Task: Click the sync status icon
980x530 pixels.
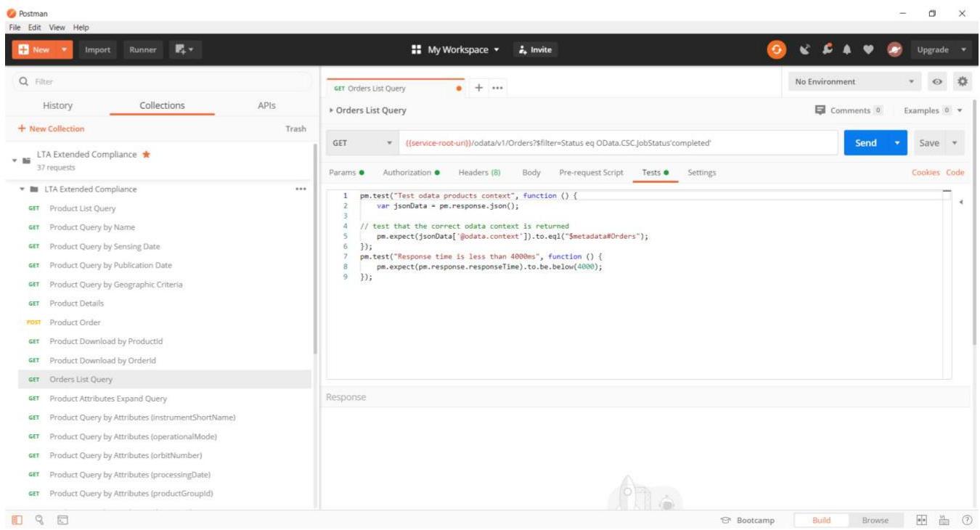Action: coord(777,49)
